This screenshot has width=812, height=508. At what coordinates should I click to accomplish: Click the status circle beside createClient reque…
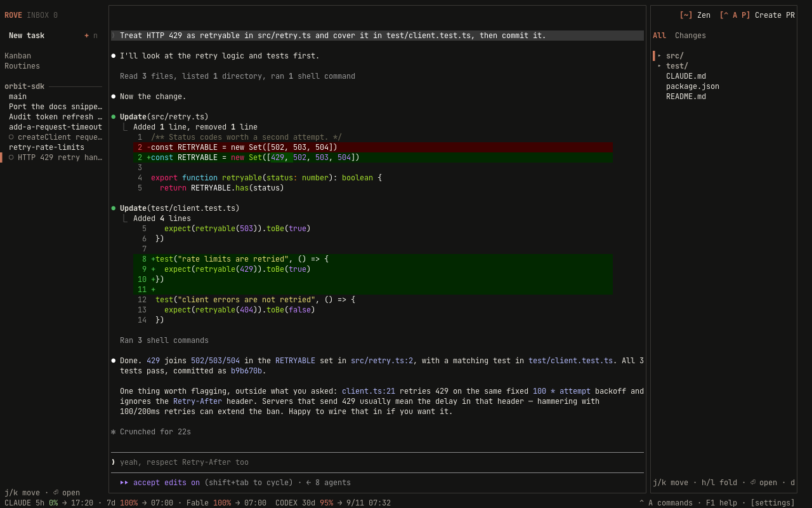tap(11, 137)
